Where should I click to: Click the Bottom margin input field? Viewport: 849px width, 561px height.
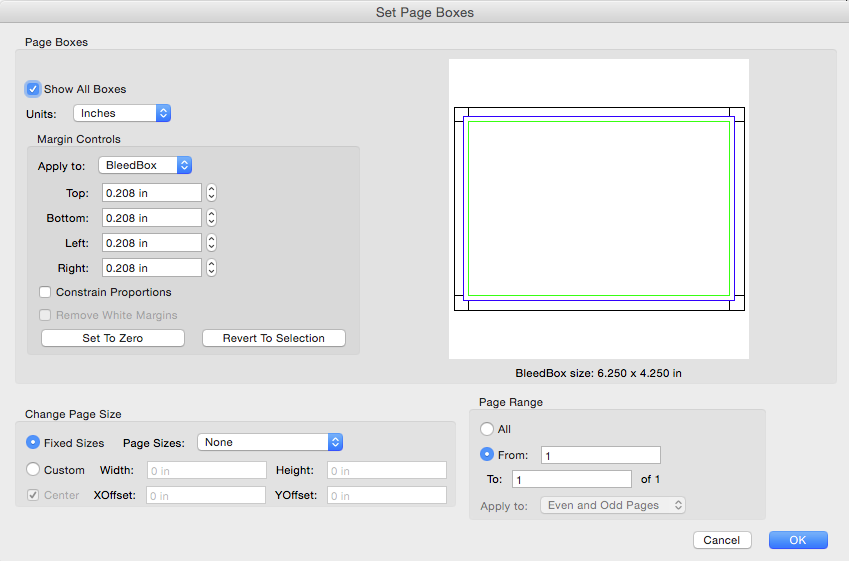point(152,218)
